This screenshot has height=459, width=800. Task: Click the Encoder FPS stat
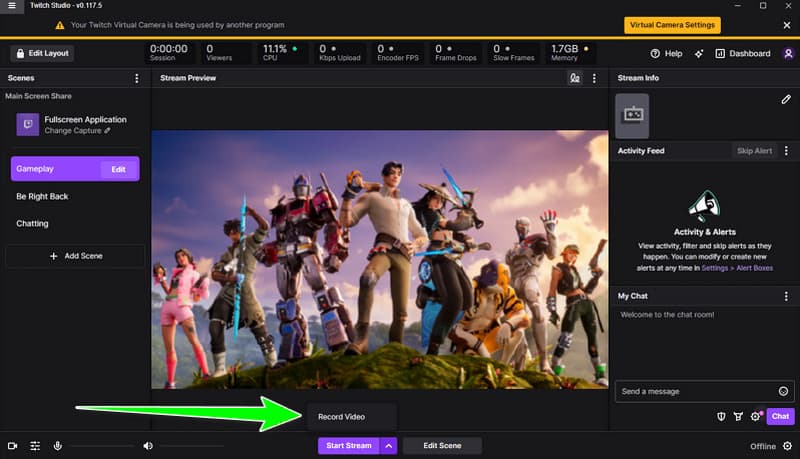398,53
